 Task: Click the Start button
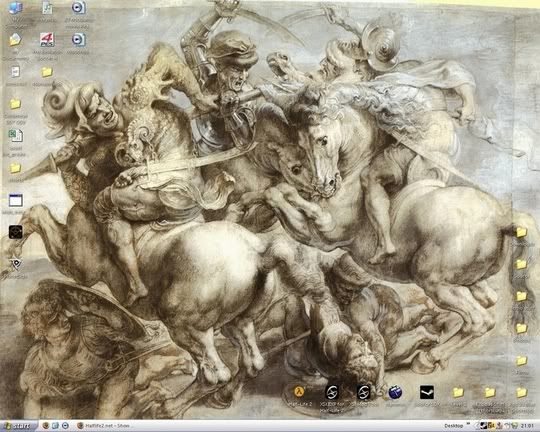coord(19,426)
